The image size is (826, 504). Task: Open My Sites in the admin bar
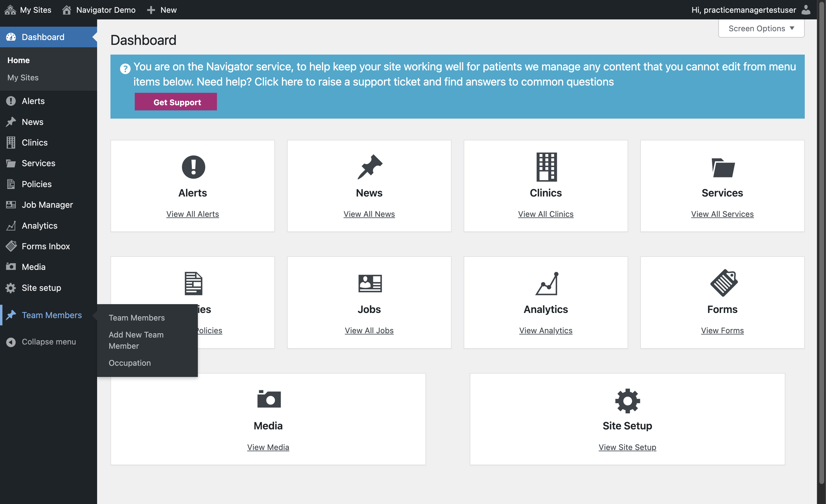28,10
